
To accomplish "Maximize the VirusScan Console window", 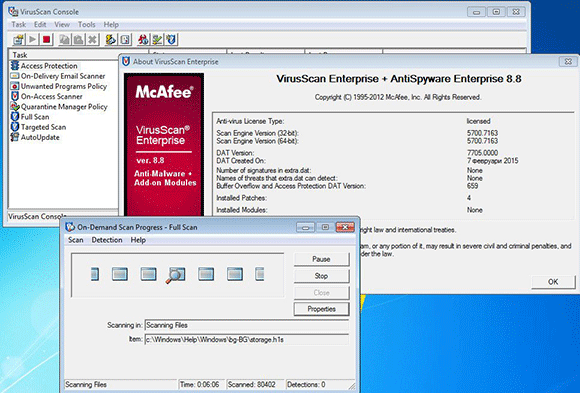I will point(496,12).
